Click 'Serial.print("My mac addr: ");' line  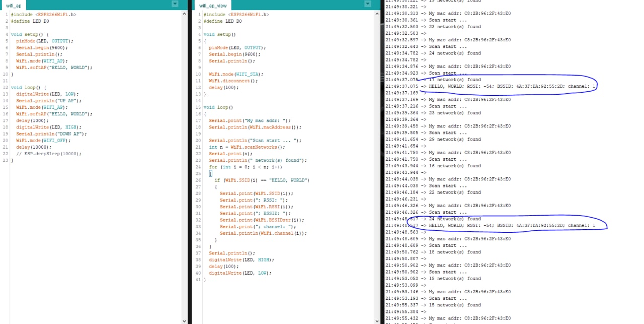tap(250, 120)
